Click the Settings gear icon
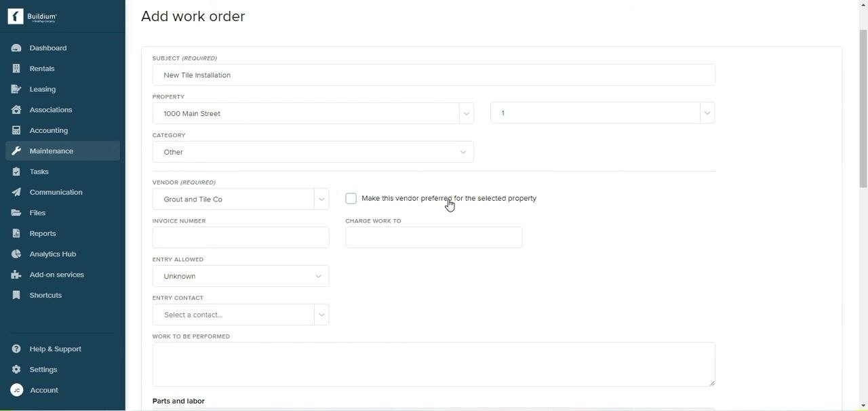The height and width of the screenshot is (411, 868). 16,370
